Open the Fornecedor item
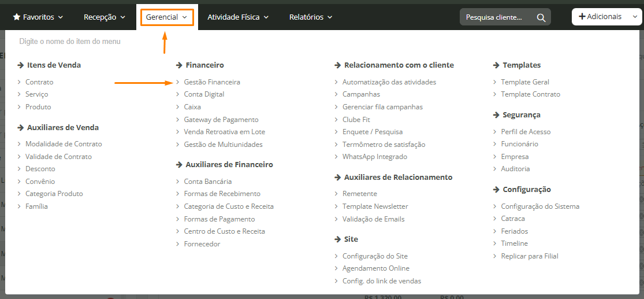 (202, 244)
